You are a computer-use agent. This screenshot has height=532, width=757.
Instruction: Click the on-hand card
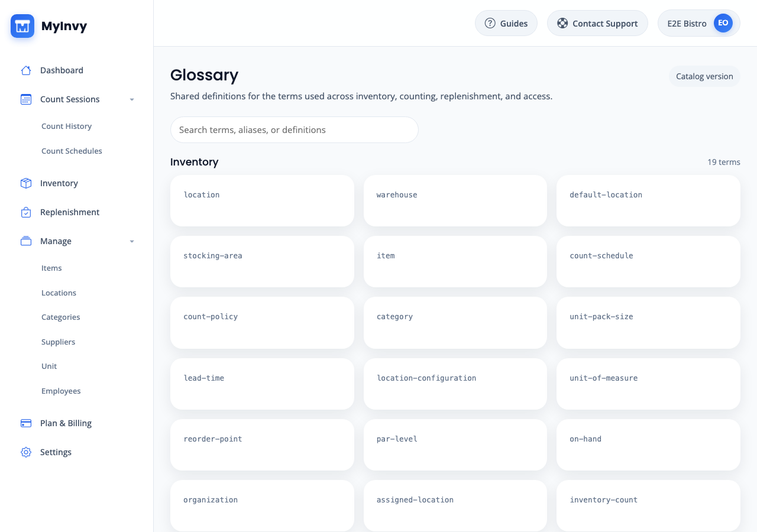click(x=648, y=445)
